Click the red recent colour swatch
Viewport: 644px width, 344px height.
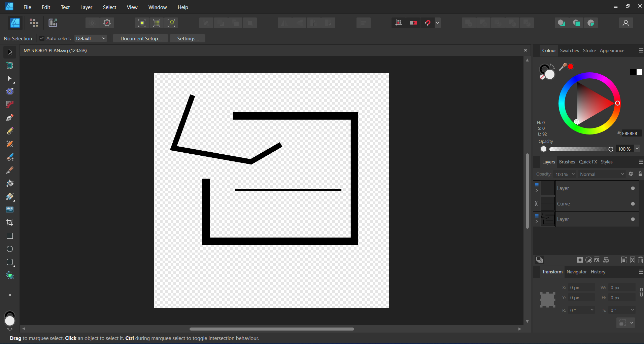(x=571, y=67)
